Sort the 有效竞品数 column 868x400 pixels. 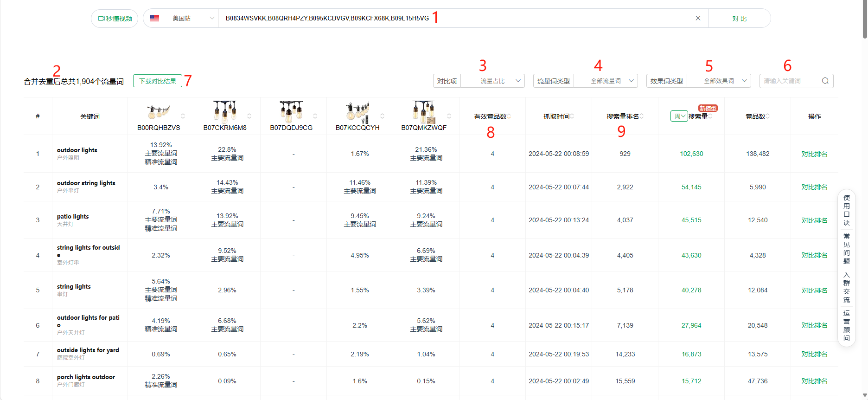(509, 116)
